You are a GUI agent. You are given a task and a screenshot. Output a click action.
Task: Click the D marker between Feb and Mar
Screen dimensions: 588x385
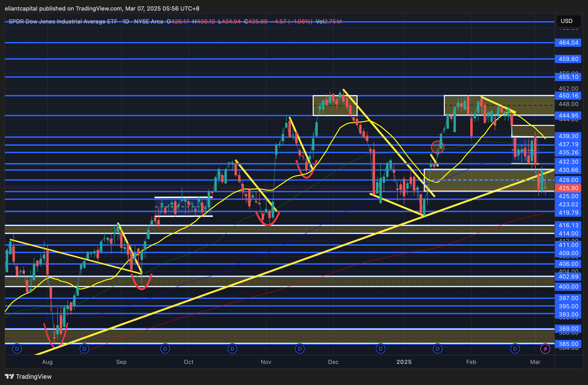[x=515, y=349]
